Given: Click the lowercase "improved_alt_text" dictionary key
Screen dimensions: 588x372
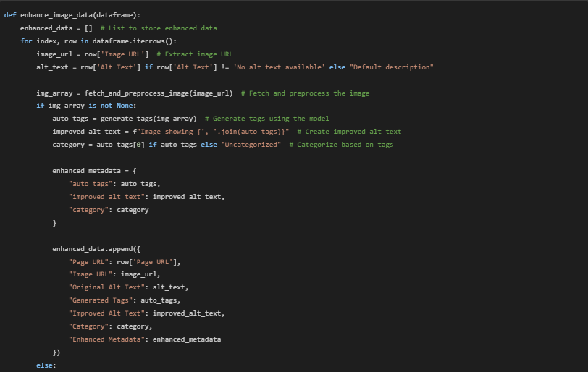Looking at the screenshot, I should pos(107,197).
